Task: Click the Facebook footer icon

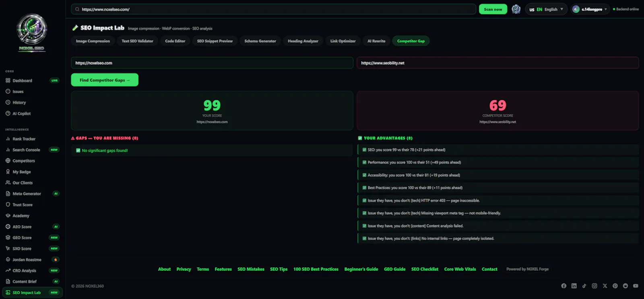Action: coord(563,286)
